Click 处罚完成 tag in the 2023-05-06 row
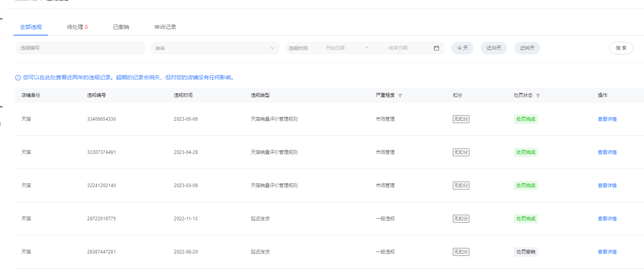This screenshot has height=273, width=644. click(x=526, y=119)
